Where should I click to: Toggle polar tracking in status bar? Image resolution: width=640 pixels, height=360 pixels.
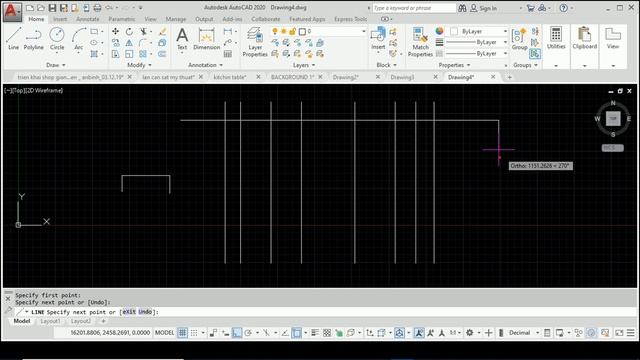click(248, 333)
